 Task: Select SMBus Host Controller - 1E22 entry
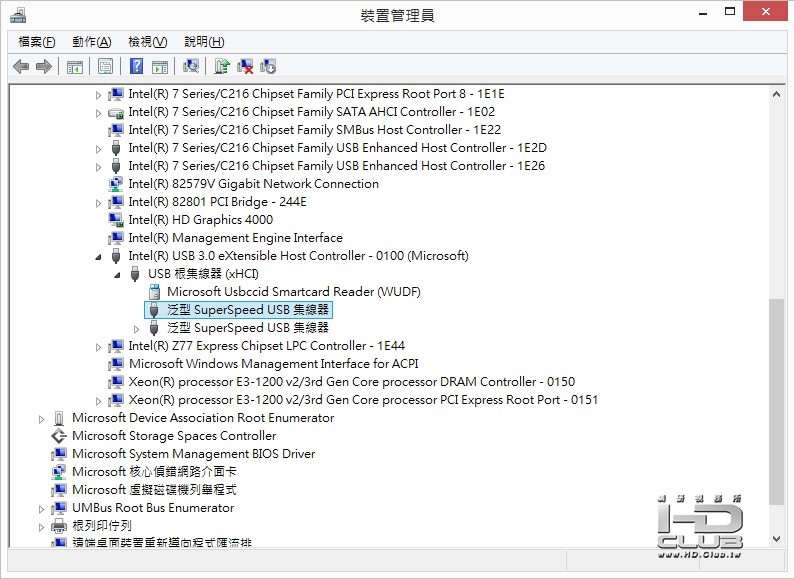coord(314,130)
